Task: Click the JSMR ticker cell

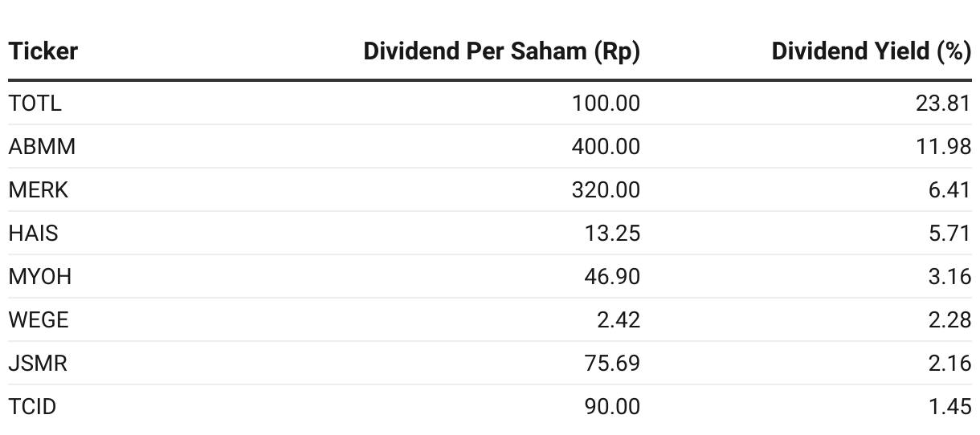Action: [38, 364]
